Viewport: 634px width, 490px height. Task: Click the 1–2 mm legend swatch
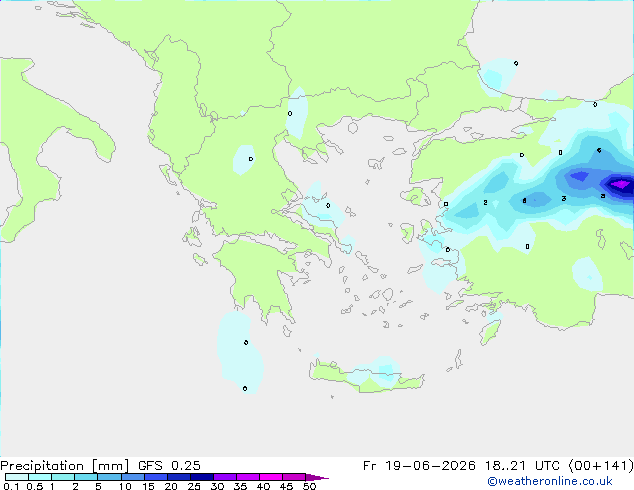(x=63, y=477)
